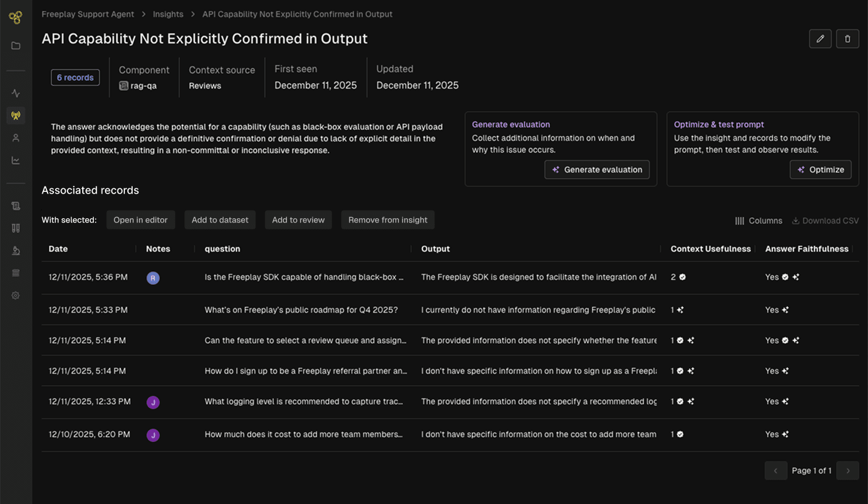868x504 pixels.
Task: Click the Context Usefulness column header
Action: point(711,249)
